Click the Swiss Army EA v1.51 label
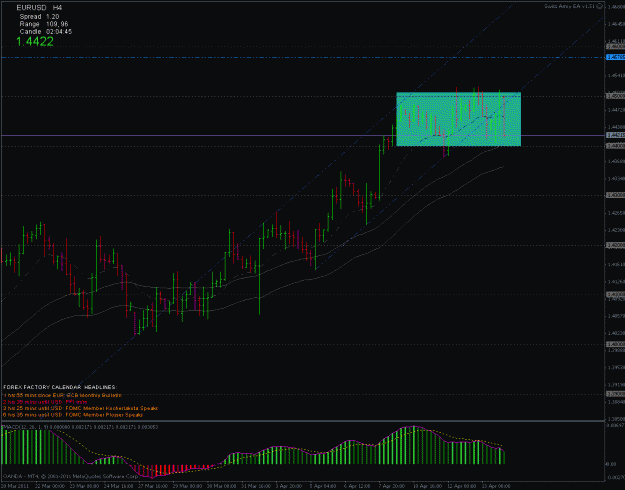Viewport: 625px width, 490px height. click(570, 6)
